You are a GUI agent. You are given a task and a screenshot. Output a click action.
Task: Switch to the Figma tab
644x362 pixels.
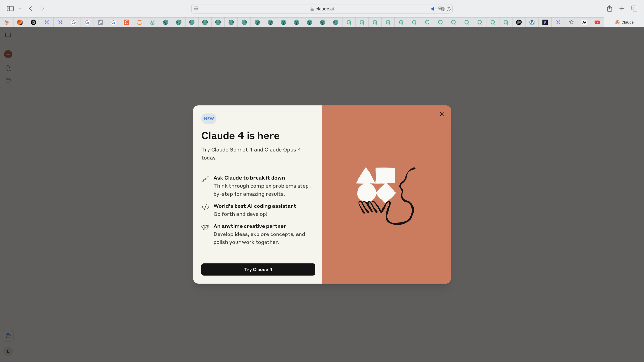click(x=545, y=22)
